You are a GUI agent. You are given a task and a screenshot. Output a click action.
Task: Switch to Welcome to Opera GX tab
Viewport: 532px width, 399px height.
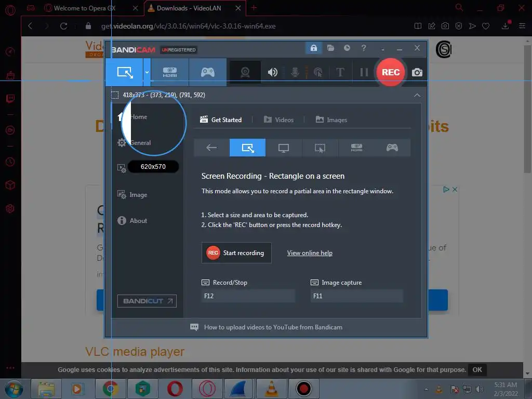point(85,8)
